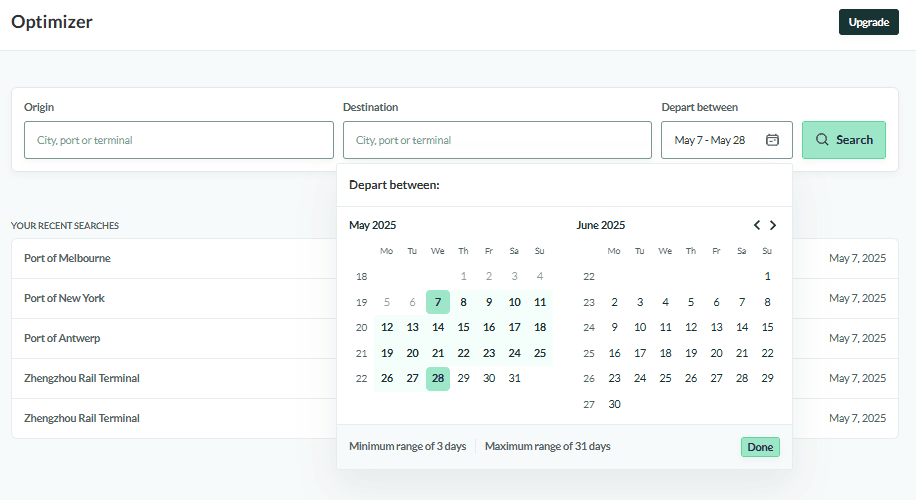Pick May 29 date

(x=463, y=379)
